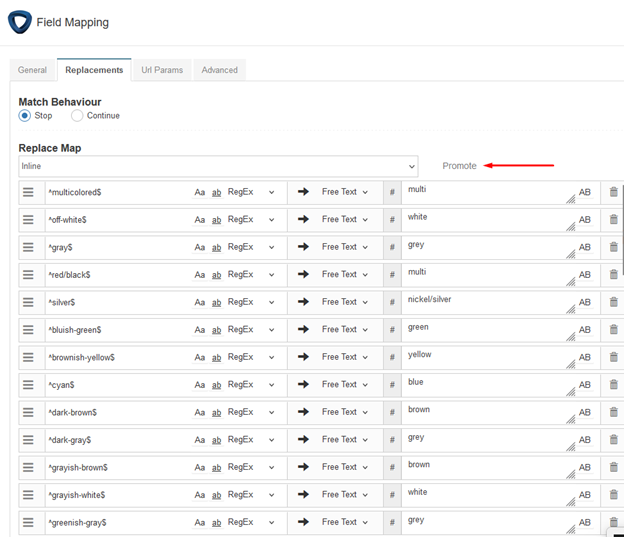Delete the ^multicolored$ replacement row

click(x=614, y=192)
